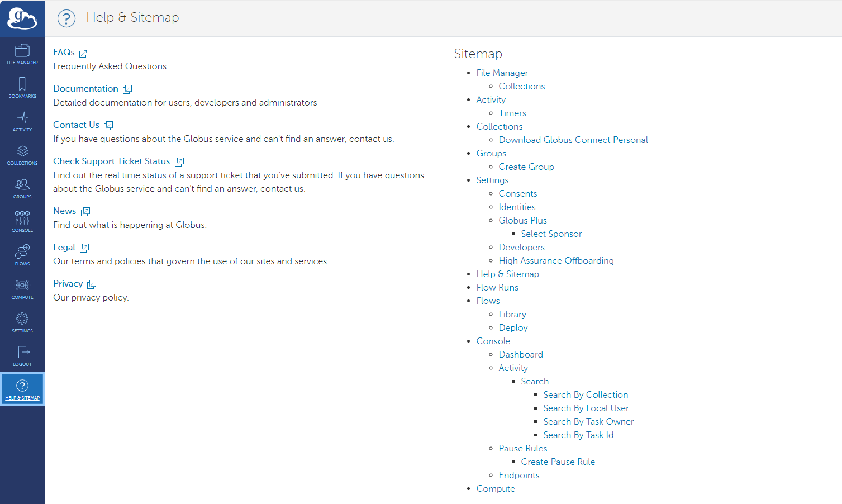The width and height of the screenshot is (842, 504).
Task: Click File Manager in the sitemap
Action: pos(502,73)
